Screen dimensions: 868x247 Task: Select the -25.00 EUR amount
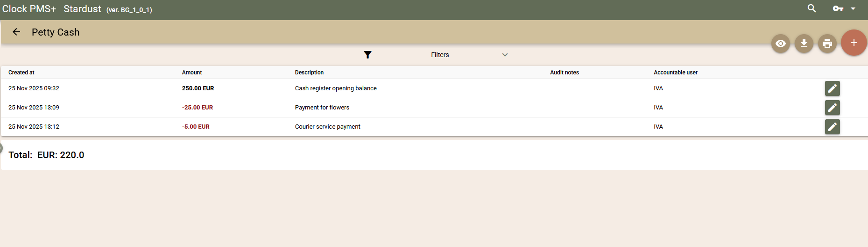(x=198, y=108)
